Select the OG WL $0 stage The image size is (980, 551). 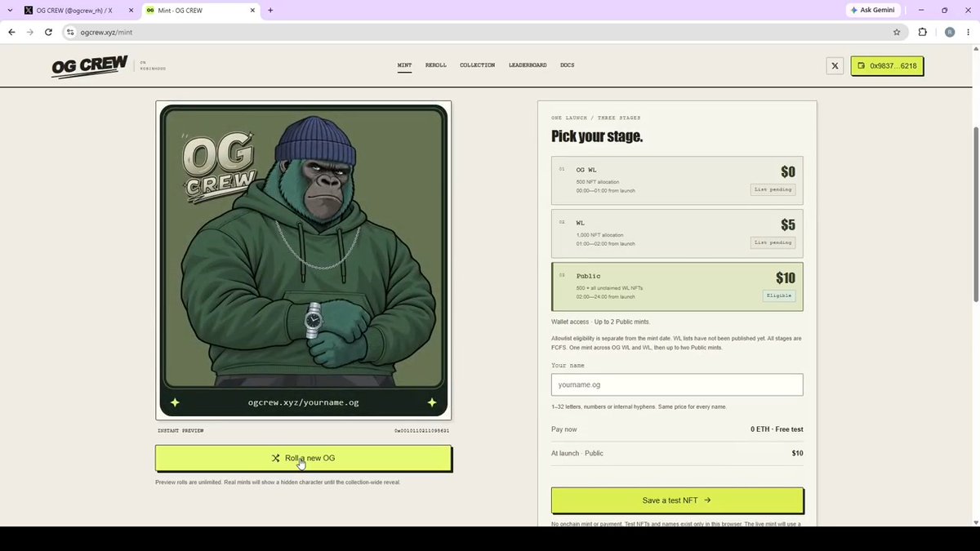click(677, 180)
